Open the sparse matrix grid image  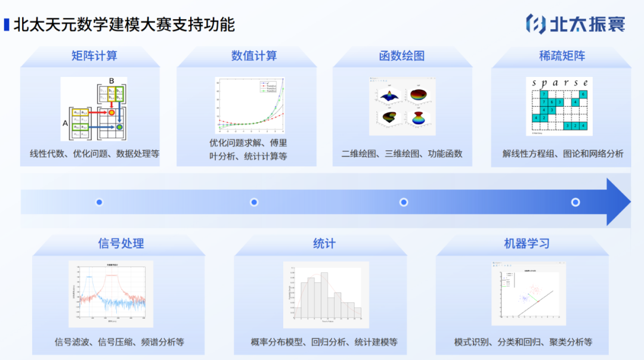pyautogui.click(x=559, y=107)
